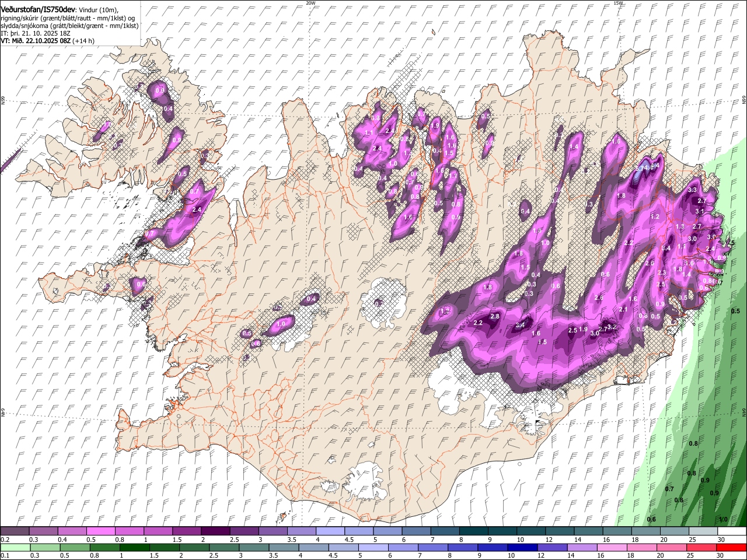Click the snow scale swatch labelled 0.2
Screen dimensions: 747x560
15,531
